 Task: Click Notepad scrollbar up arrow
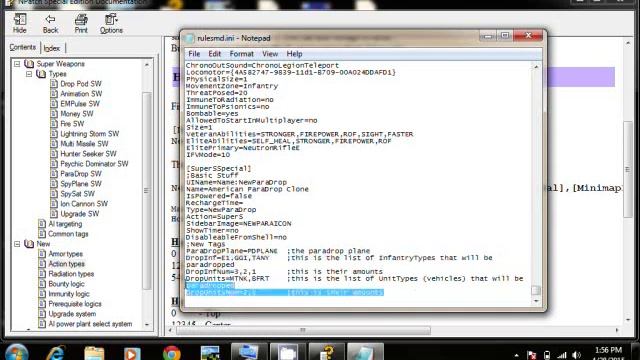[x=536, y=67]
